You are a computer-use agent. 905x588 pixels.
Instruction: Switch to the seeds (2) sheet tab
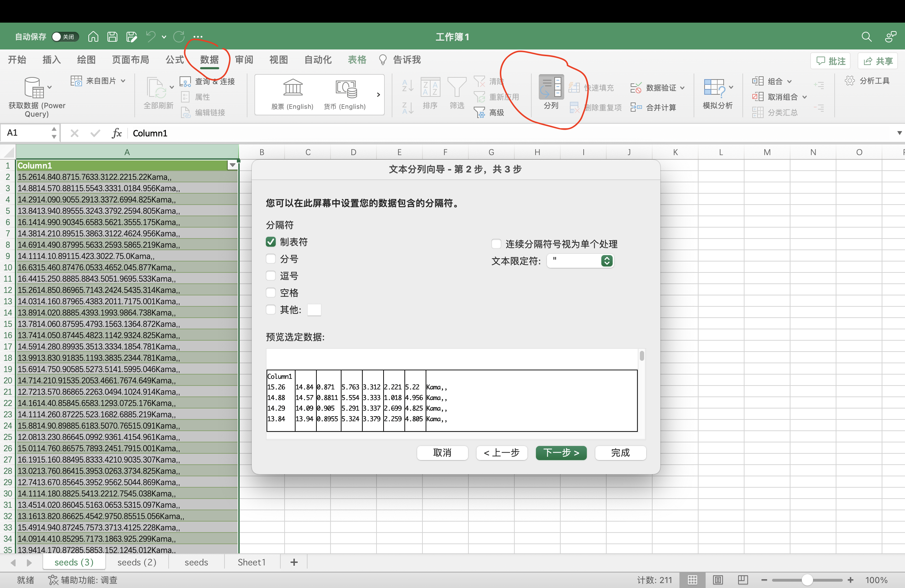tap(137, 562)
